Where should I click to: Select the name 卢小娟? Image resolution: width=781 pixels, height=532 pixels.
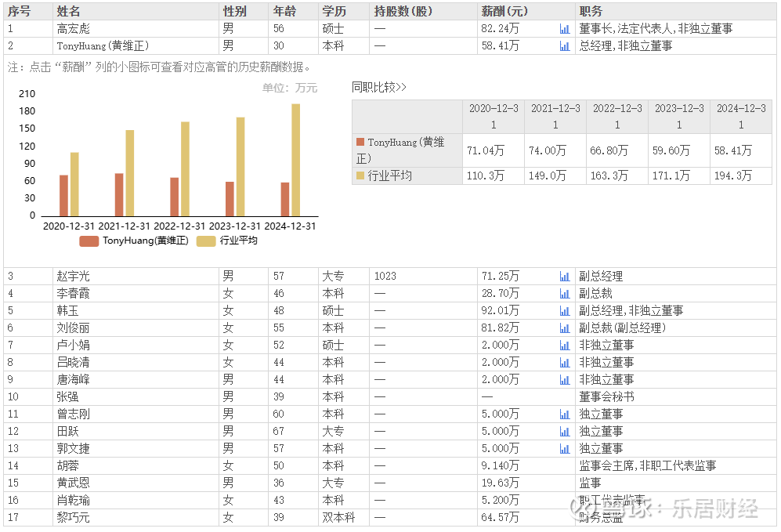click(73, 346)
